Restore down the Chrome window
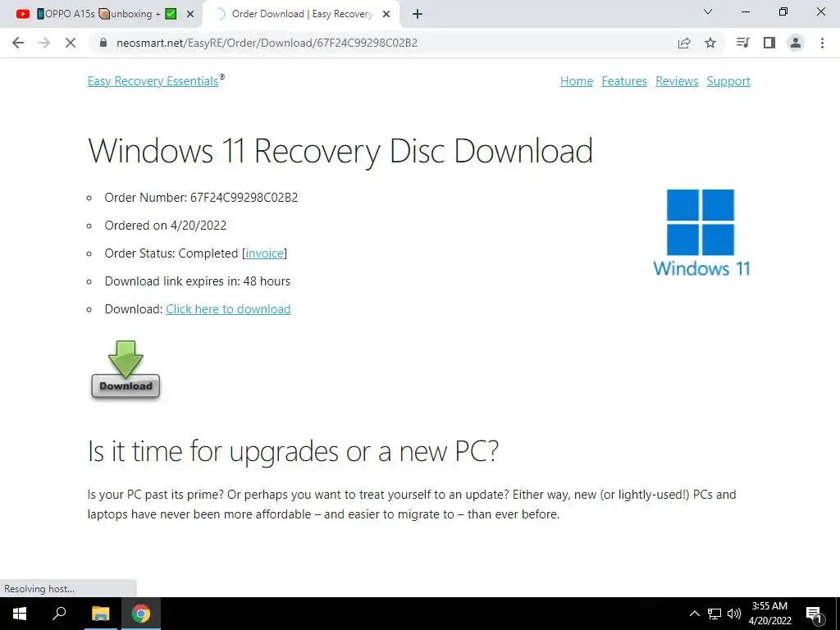Viewport: 840px width, 630px height. [x=783, y=11]
